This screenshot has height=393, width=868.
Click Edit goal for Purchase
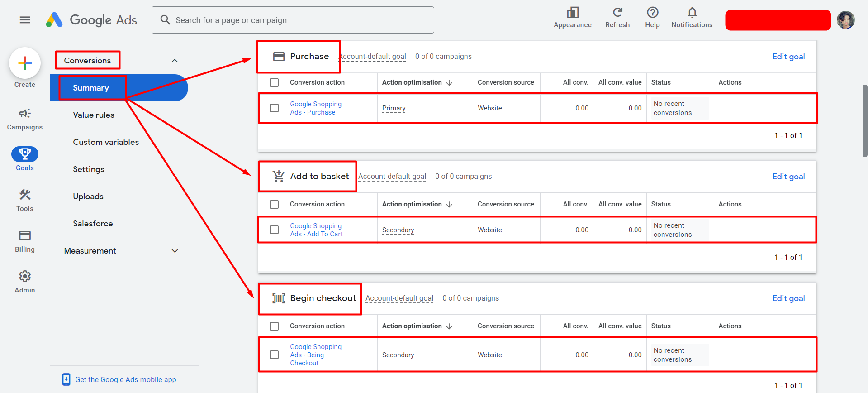pyautogui.click(x=788, y=57)
